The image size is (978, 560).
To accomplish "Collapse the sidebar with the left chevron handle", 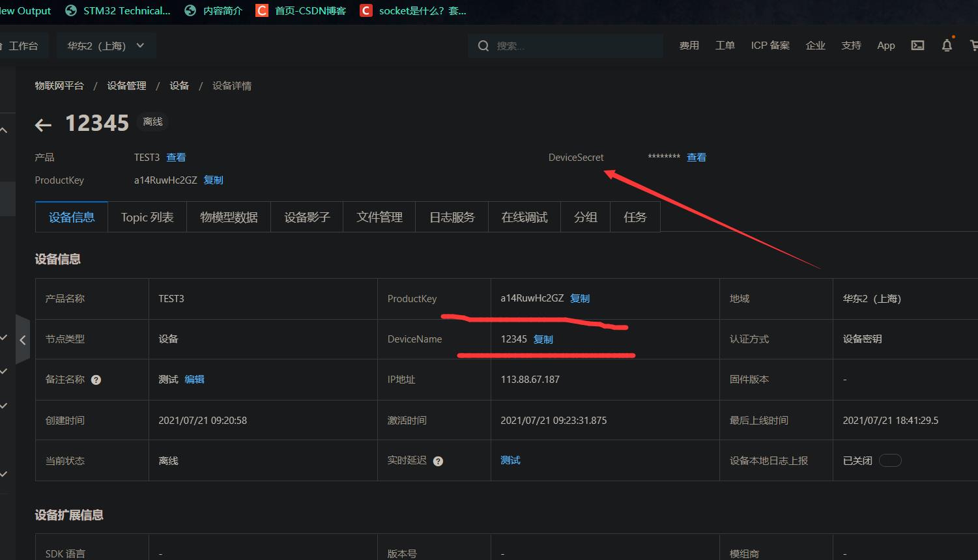I will point(23,340).
